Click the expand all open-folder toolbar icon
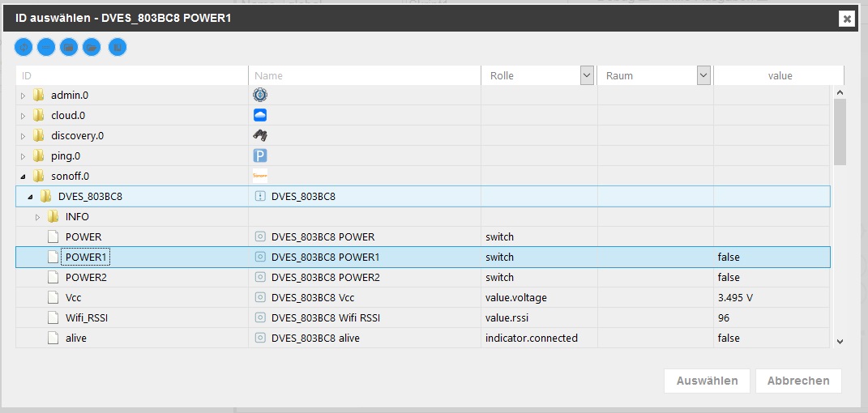This screenshot has height=413, width=868. pyautogui.click(x=92, y=48)
